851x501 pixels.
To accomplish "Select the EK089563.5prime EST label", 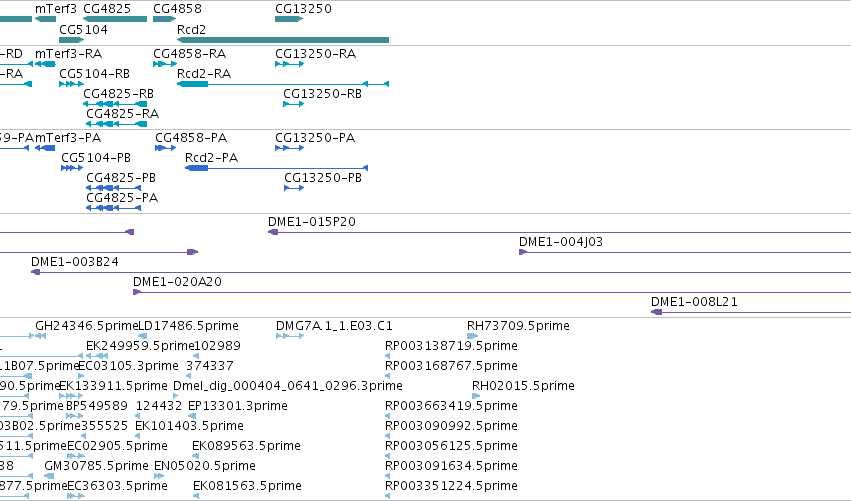I will [246, 446].
